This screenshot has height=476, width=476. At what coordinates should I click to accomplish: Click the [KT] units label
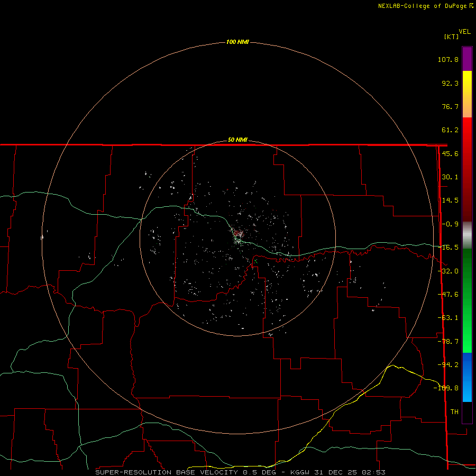pos(452,36)
